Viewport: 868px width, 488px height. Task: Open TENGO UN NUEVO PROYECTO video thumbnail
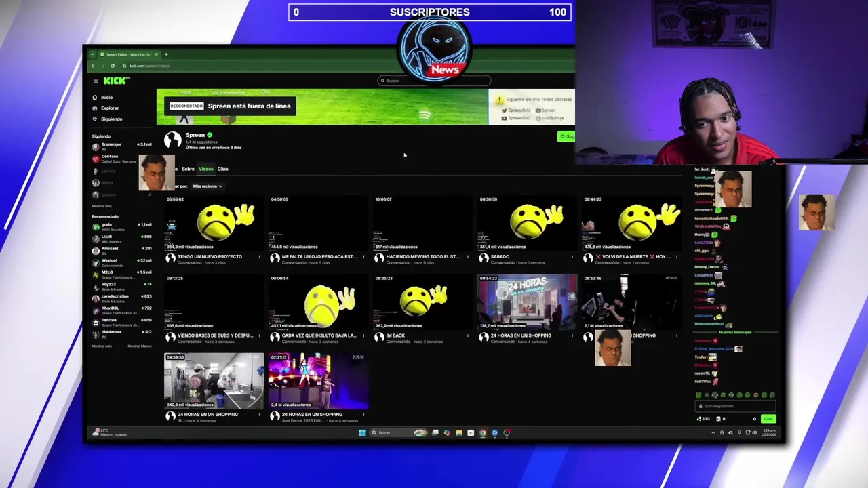point(214,223)
